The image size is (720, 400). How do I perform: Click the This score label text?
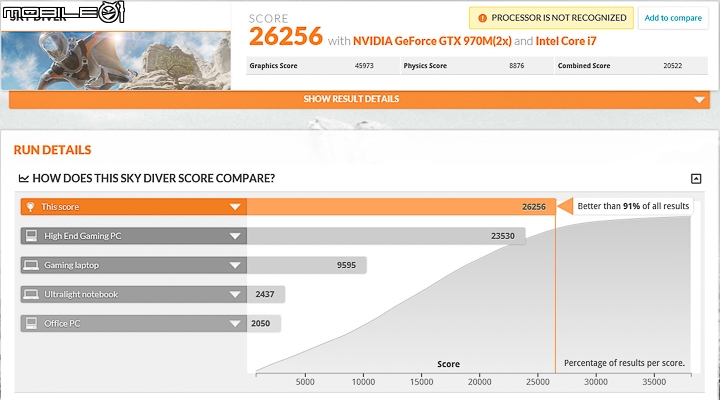(x=60, y=207)
